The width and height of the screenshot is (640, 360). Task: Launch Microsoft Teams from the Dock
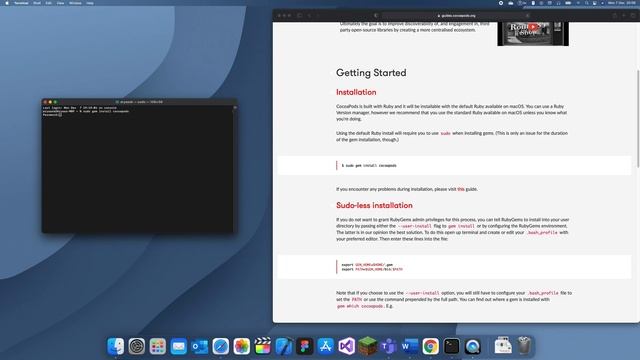pyautogui.click(x=389, y=347)
